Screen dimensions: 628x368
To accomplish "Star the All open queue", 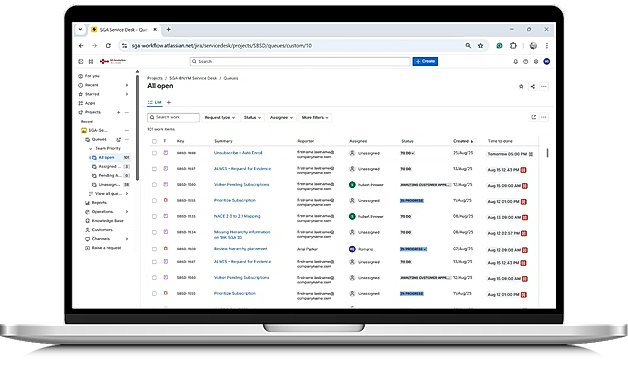I will pyautogui.click(x=521, y=86).
